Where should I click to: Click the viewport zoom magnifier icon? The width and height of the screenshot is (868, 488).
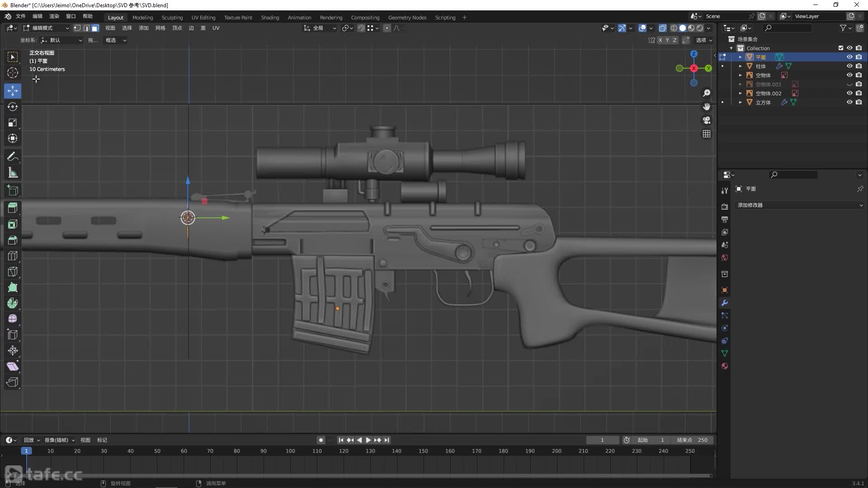pyautogui.click(x=707, y=93)
